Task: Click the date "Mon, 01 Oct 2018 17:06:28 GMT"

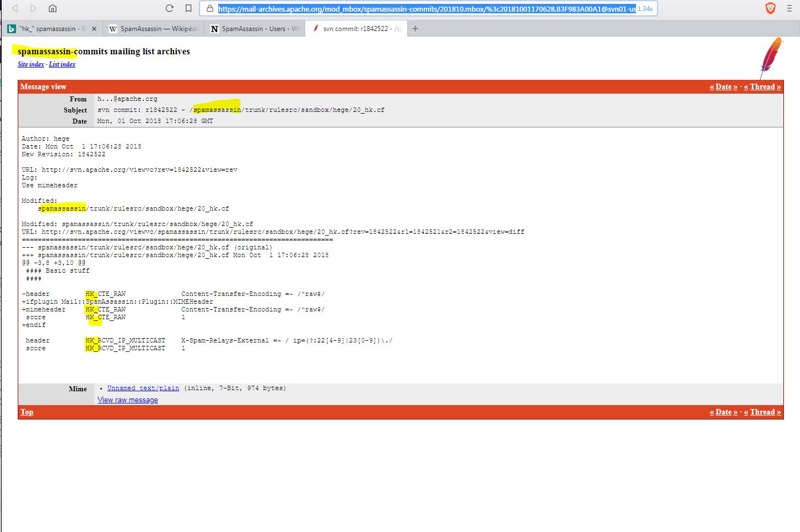Action: point(155,121)
